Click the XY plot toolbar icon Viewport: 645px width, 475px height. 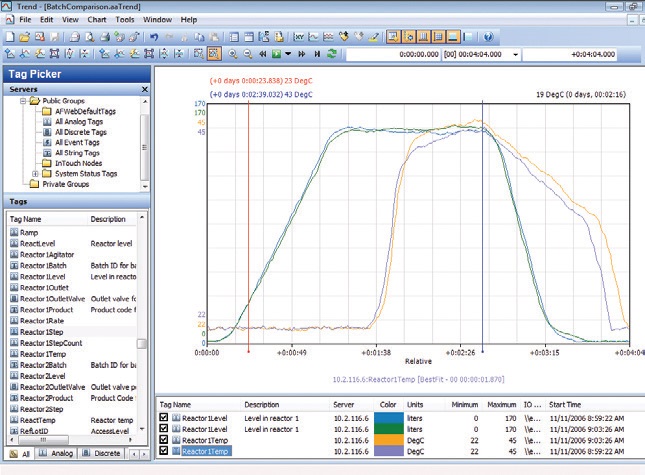[x=299, y=36]
